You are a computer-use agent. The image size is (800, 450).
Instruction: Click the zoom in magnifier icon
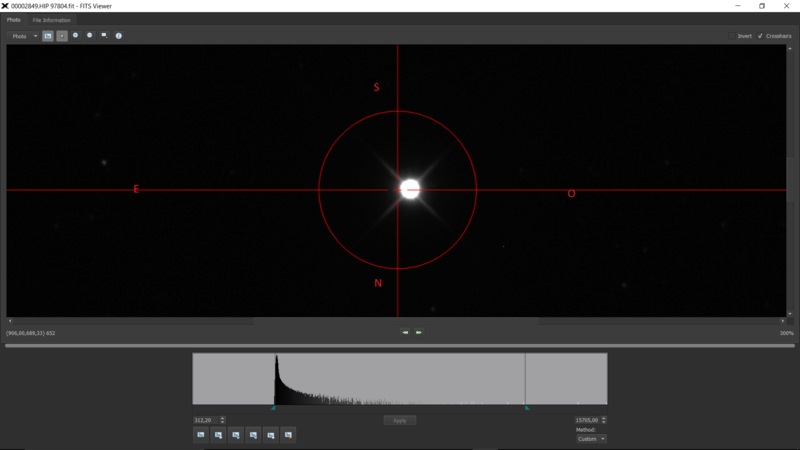click(76, 36)
